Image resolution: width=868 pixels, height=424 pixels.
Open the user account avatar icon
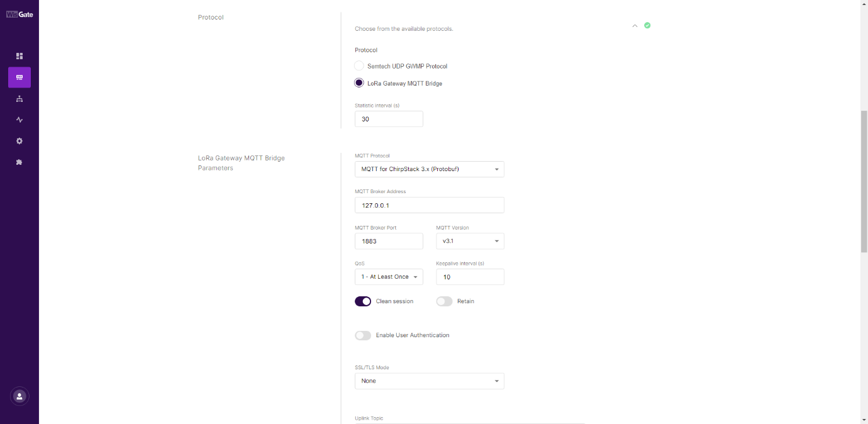pos(19,396)
